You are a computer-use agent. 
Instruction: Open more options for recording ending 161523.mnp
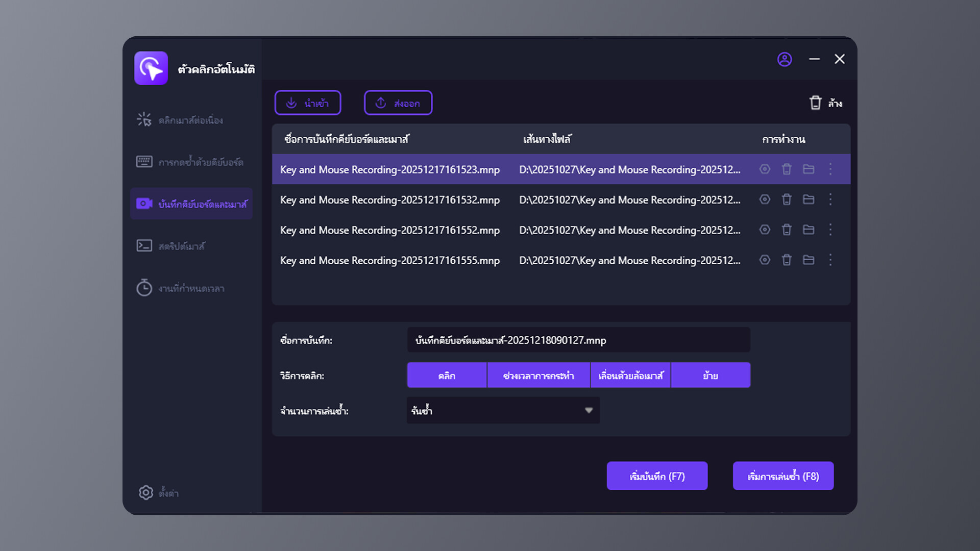[830, 169]
